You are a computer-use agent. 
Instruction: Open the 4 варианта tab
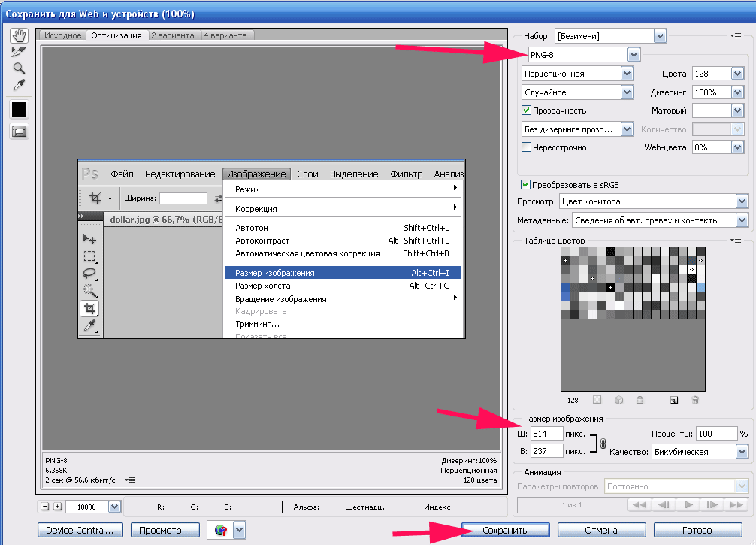click(x=226, y=35)
